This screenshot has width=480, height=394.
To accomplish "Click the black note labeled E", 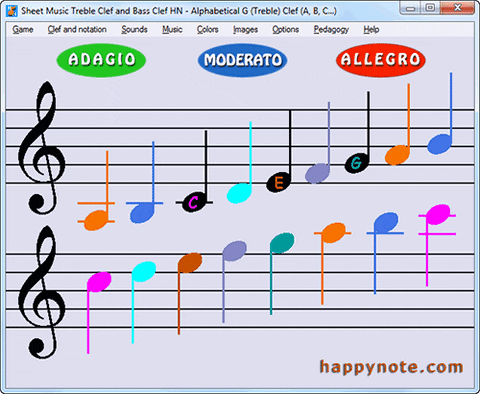I will pyautogui.click(x=278, y=182).
